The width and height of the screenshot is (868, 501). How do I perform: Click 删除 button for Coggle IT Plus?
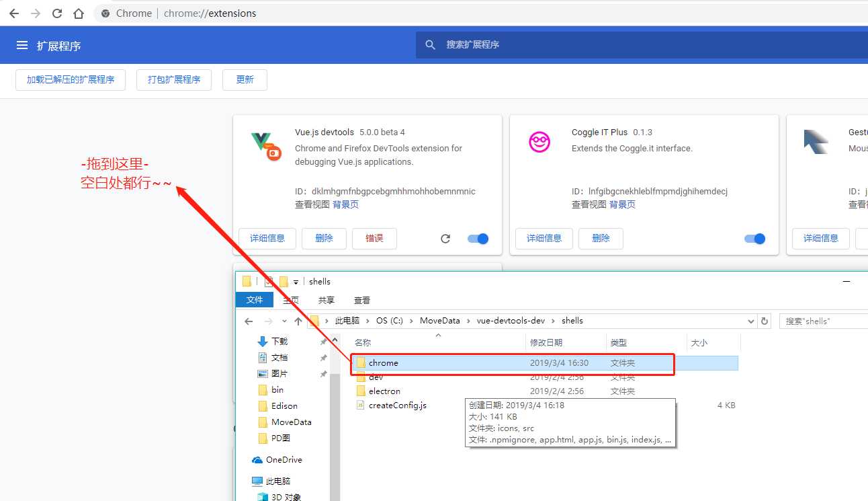601,239
